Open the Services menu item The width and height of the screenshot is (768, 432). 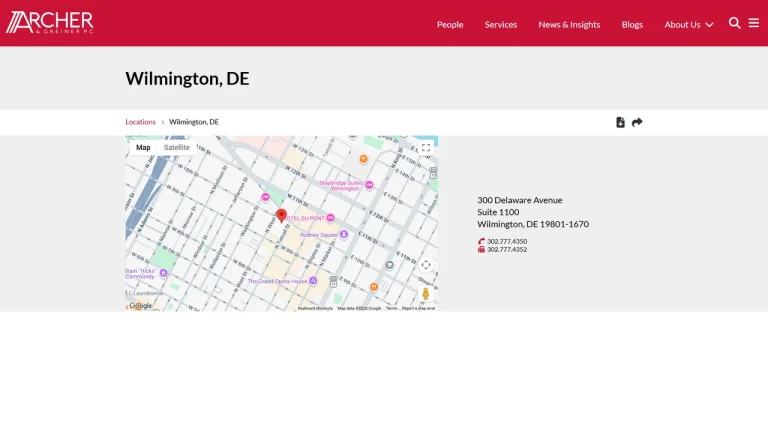[501, 24]
